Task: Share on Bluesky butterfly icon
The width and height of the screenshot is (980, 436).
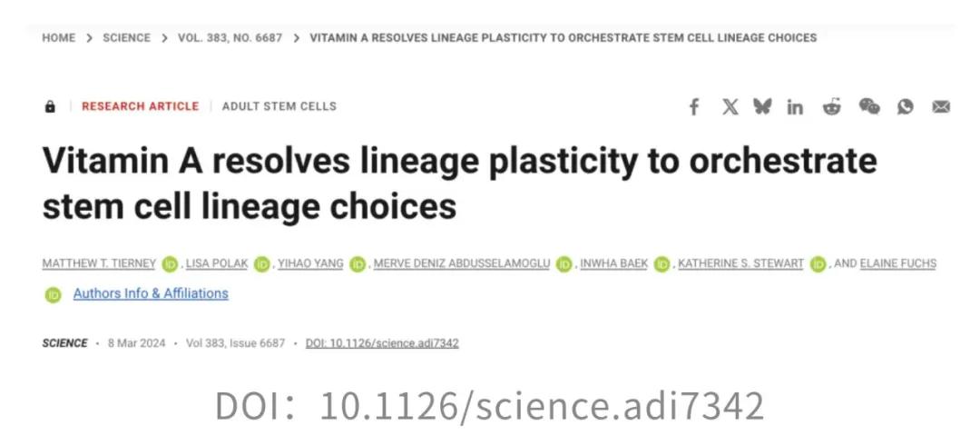Action: [x=762, y=106]
